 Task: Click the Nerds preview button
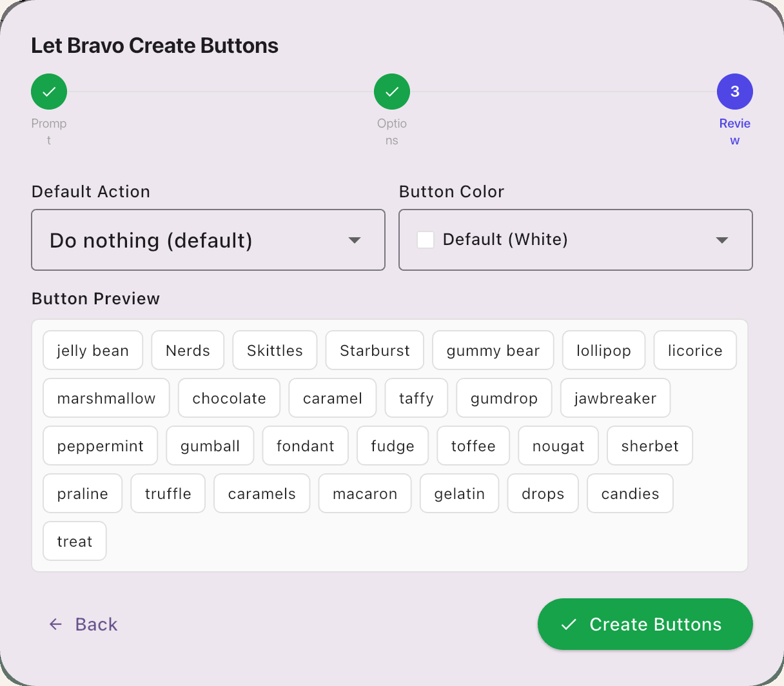click(x=188, y=350)
